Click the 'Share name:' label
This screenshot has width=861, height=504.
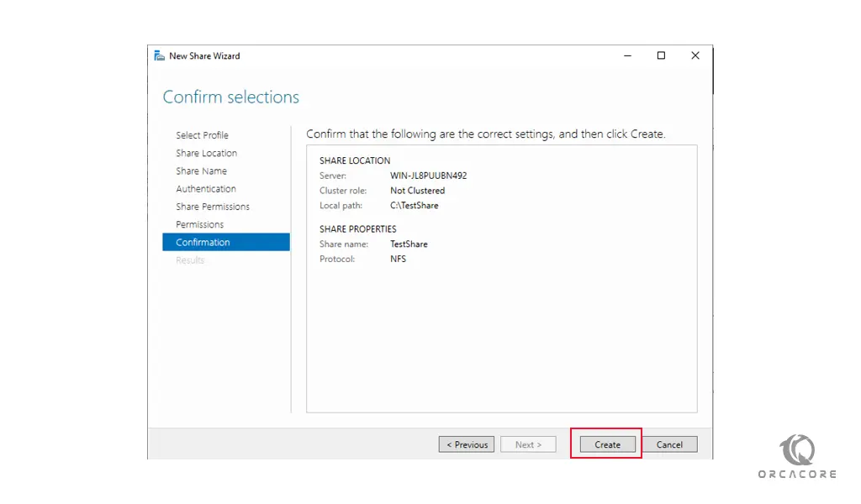click(x=344, y=244)
